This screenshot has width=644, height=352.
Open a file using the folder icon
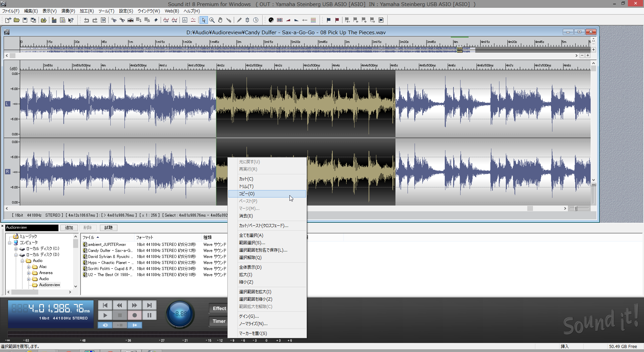[16, 20]
